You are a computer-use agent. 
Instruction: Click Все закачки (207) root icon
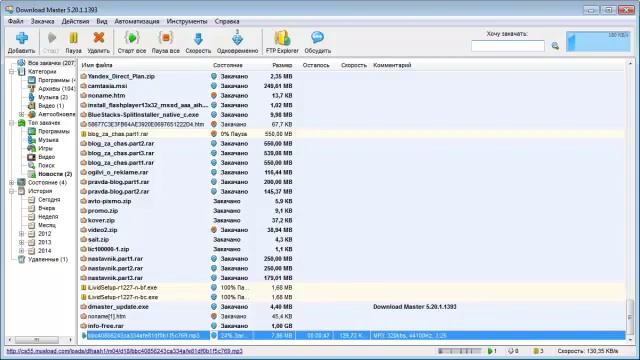click(x=21, y=63)
